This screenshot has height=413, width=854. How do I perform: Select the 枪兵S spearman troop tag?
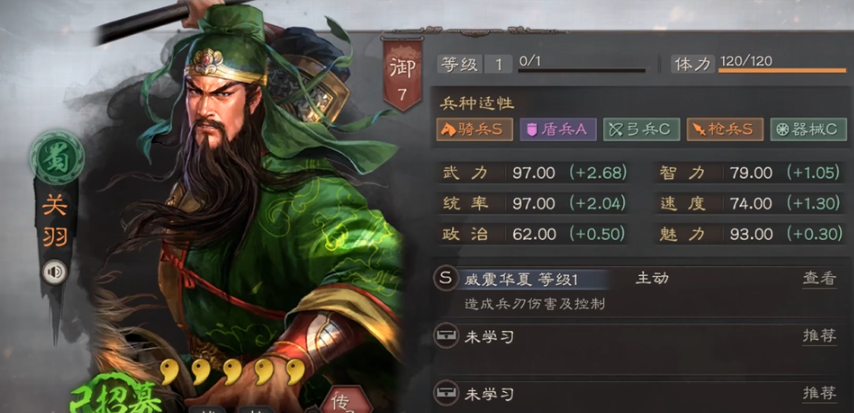[725, 130]
